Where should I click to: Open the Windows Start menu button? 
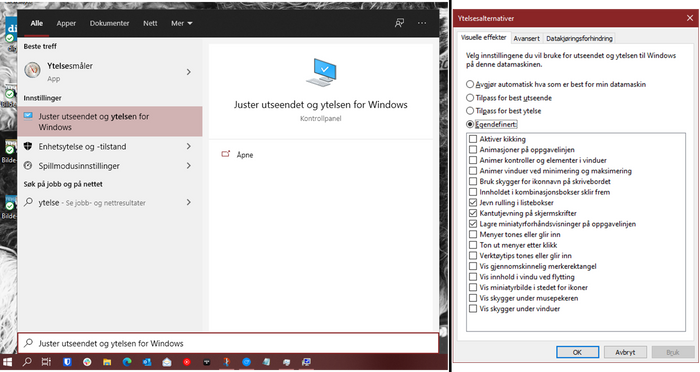[x=7, y=362]
